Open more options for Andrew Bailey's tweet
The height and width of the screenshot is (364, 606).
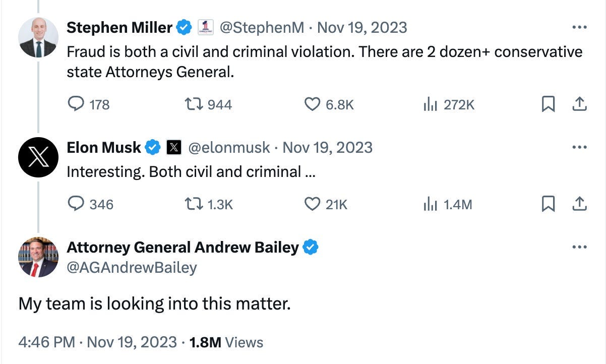point(580,247)
